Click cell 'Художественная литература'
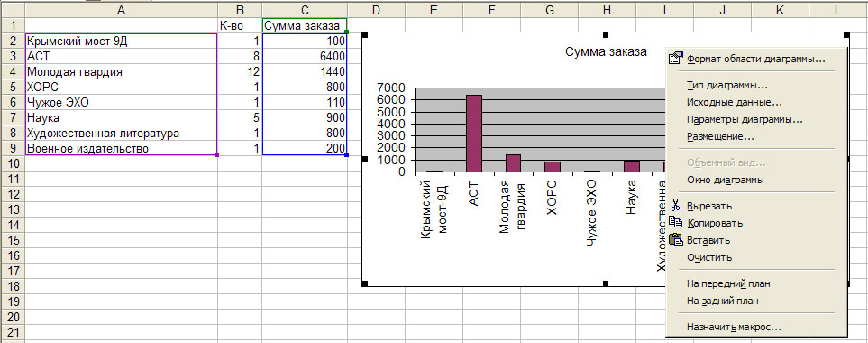The height and width of the screenshot is (343, 868). (122, 133)
